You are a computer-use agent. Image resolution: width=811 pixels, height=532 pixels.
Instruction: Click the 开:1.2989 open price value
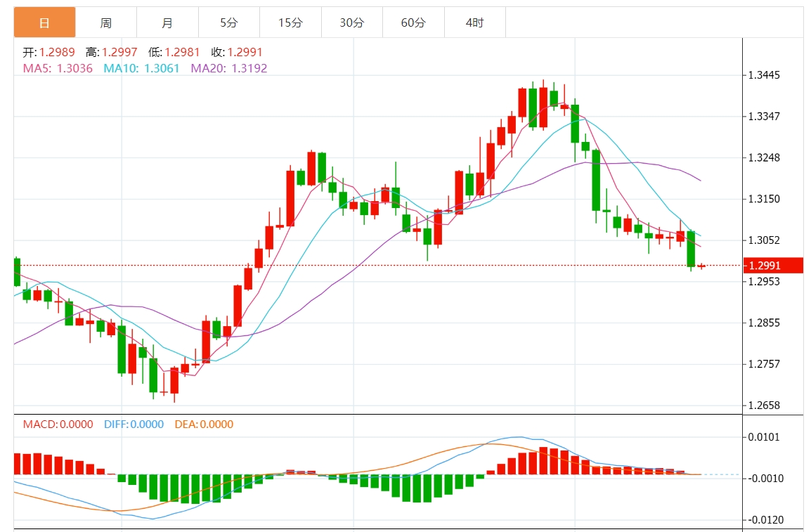tap(48, 52)
